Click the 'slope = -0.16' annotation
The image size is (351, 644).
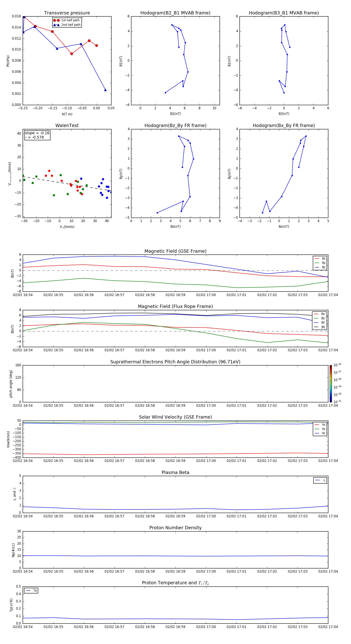pos(37,133)
